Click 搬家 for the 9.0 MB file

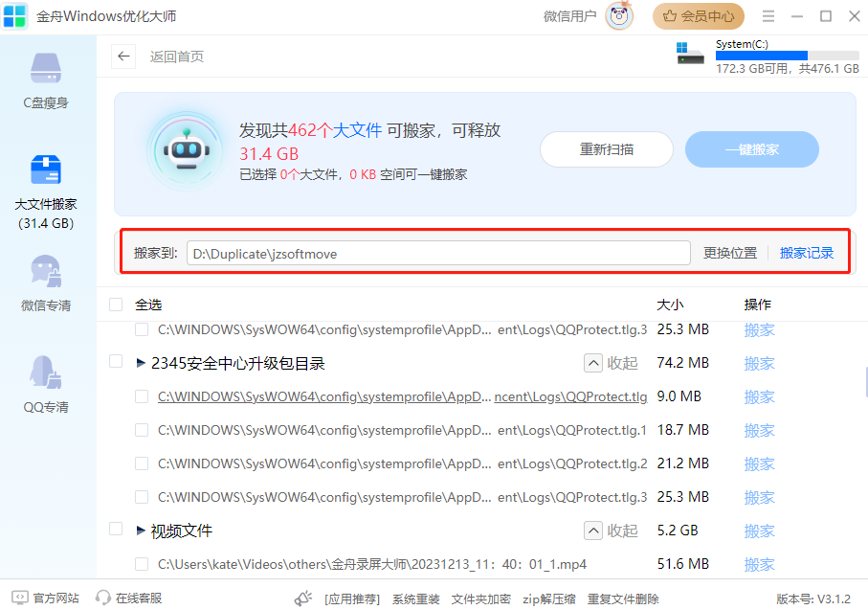coord(760,396)
